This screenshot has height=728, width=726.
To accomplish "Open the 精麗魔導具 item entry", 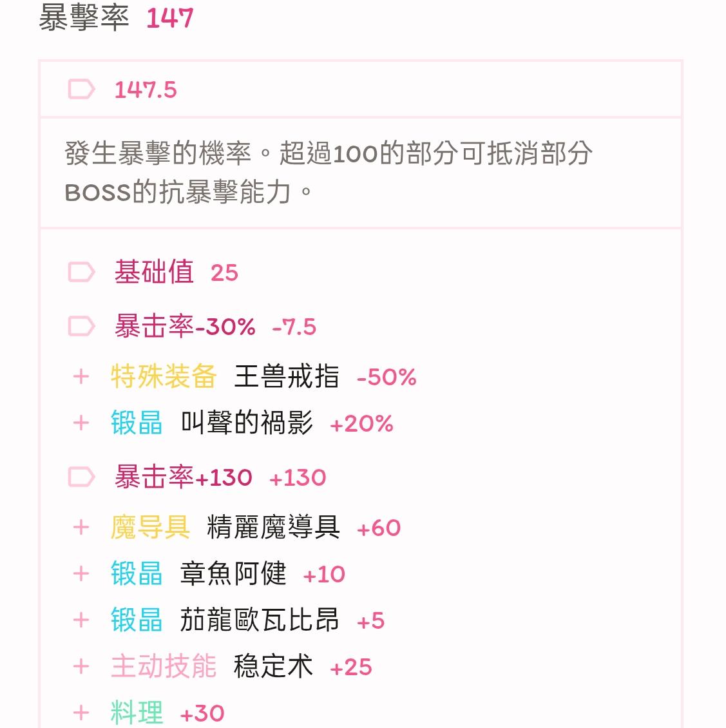I will [273, 528].
